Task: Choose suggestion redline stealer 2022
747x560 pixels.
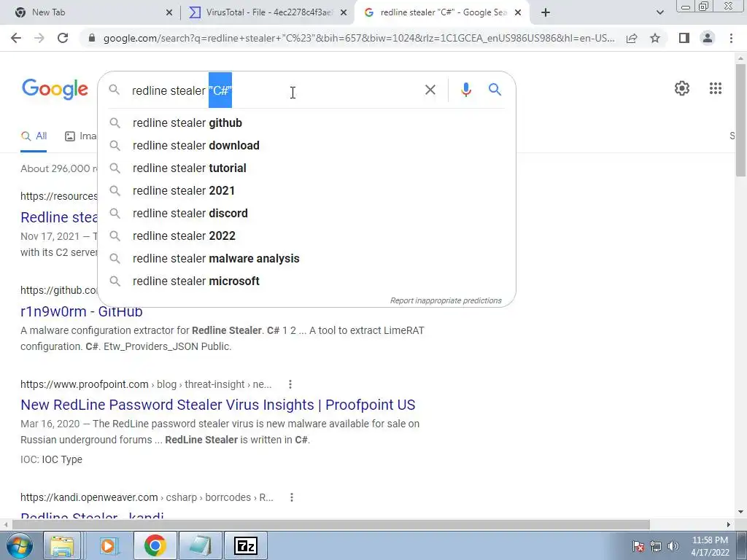Action: (307, 236)
